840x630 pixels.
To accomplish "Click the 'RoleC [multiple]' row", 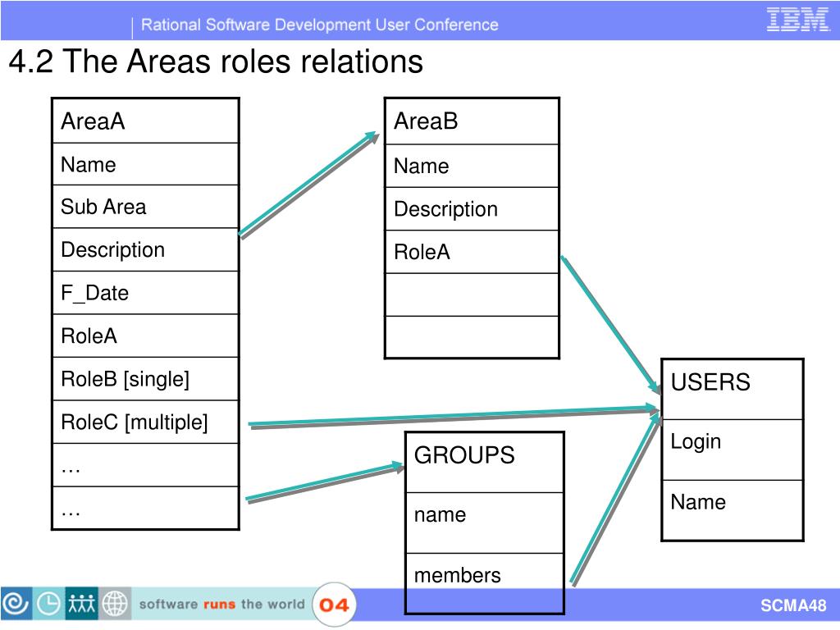I will (x=145, y=422).
